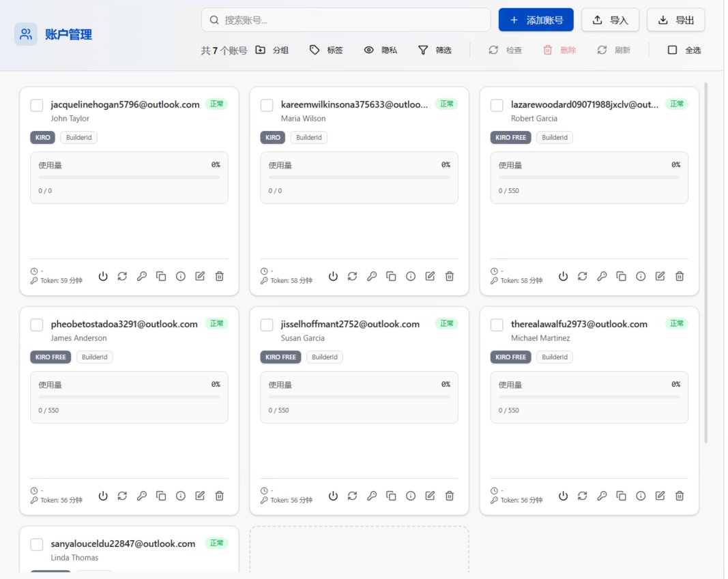The height and width of the screenshot is (579, 728).
Task: Select the sanyalouceldu22847 account checkbox
Action: tap(37, 544)
